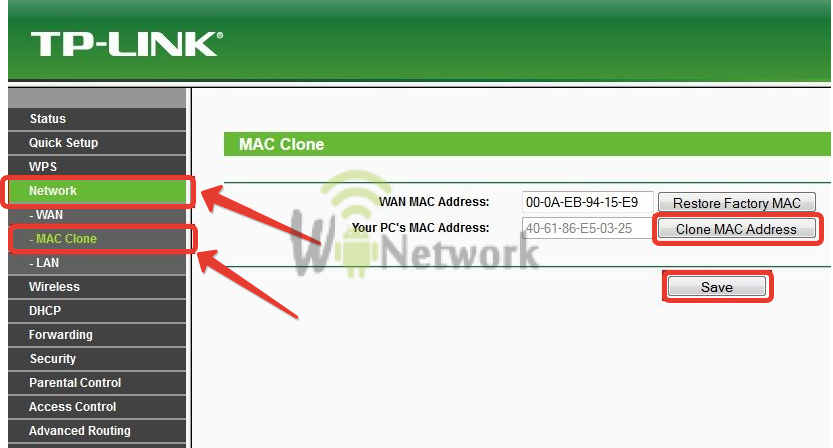833x448 pixels.
Task: Open the Parental Control page
Action: click(x=97, y=383)
